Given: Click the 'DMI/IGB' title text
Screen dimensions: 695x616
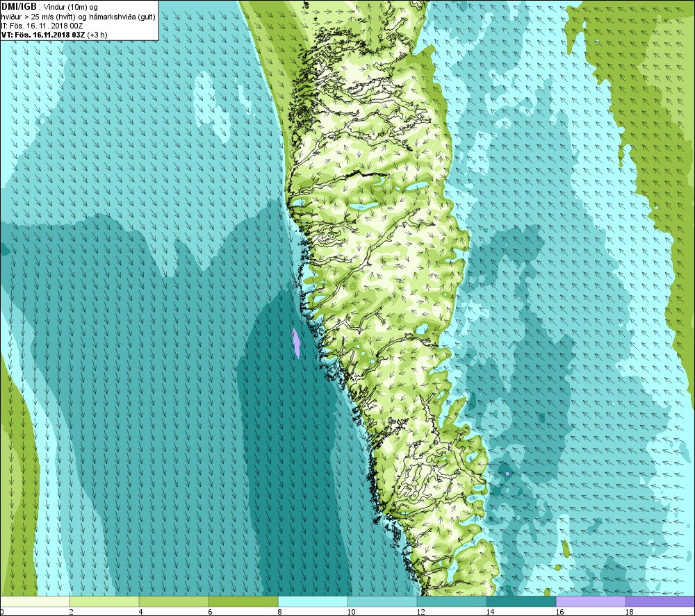Looking at the screenshot, I should [x=19, y=7].
